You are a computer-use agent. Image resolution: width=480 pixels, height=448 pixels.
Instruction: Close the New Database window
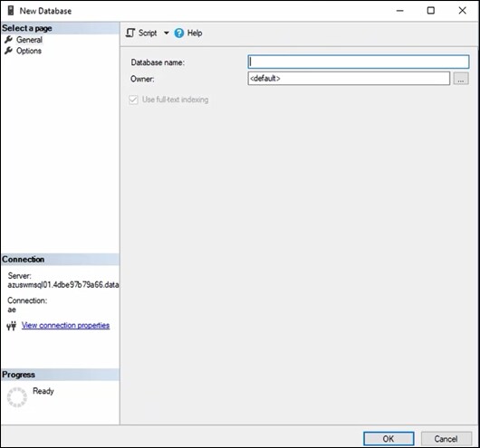pos(462,11)
